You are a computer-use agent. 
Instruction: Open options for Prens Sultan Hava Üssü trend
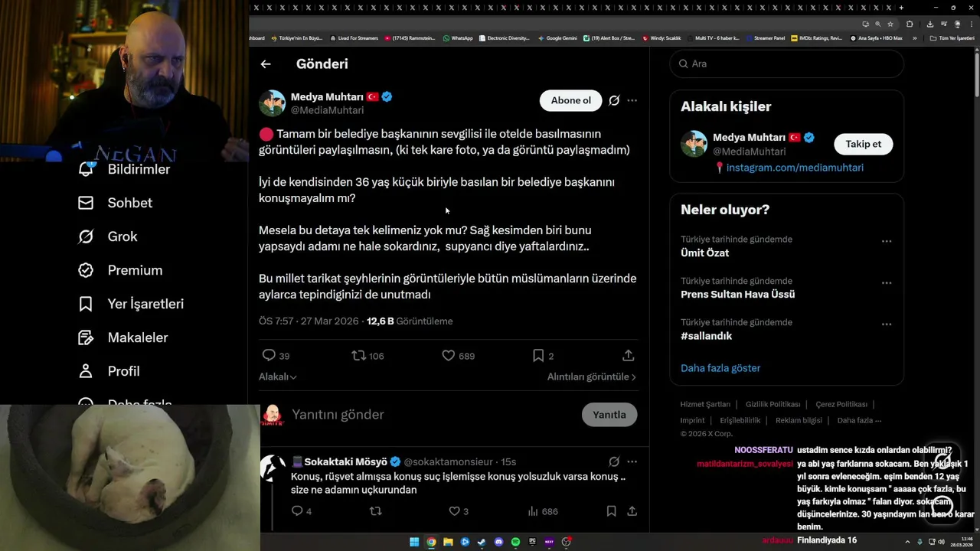pos(887,282)
